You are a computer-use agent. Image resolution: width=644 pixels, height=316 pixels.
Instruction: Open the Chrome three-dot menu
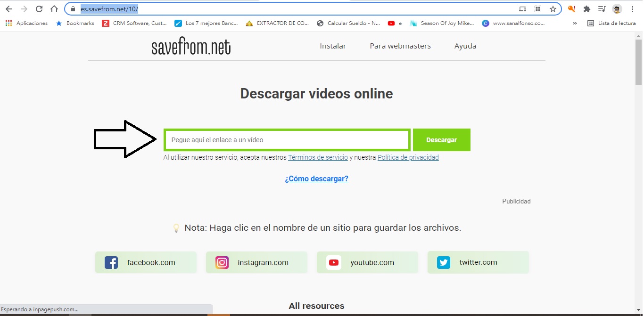click(632, 9)
